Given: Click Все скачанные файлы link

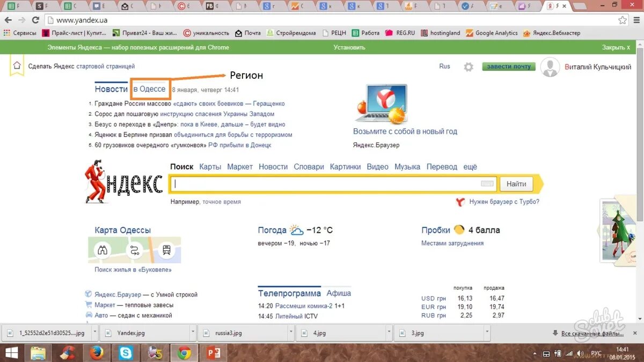Looking at the screenshot, I should click(592, 333).
